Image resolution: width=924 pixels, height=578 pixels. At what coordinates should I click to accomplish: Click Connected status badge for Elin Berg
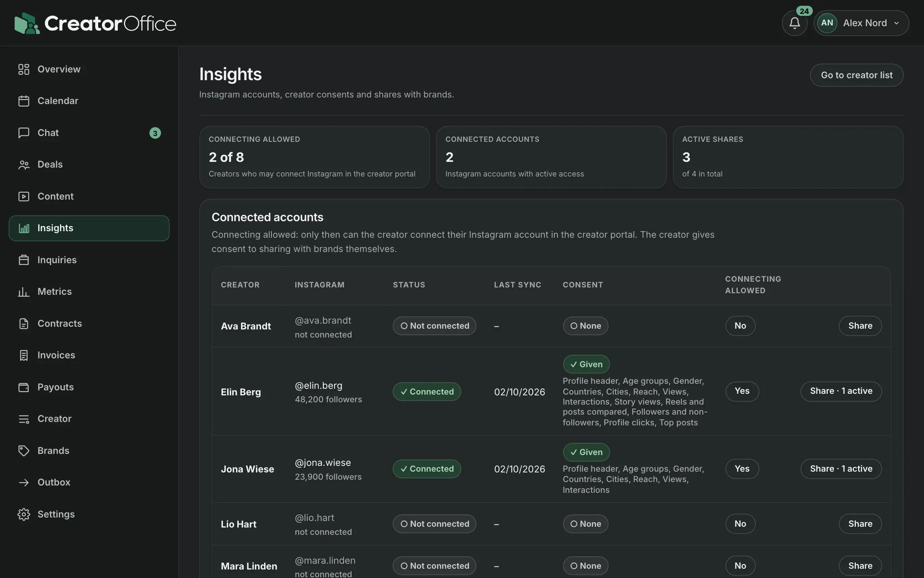pyautogui.click(x=427, y=391)
